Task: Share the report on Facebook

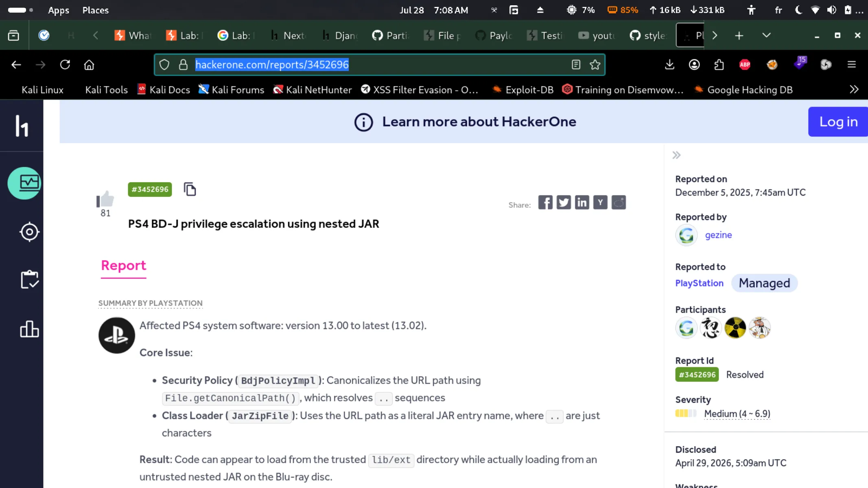Action: pyautogui.click(x=545, y=203)
